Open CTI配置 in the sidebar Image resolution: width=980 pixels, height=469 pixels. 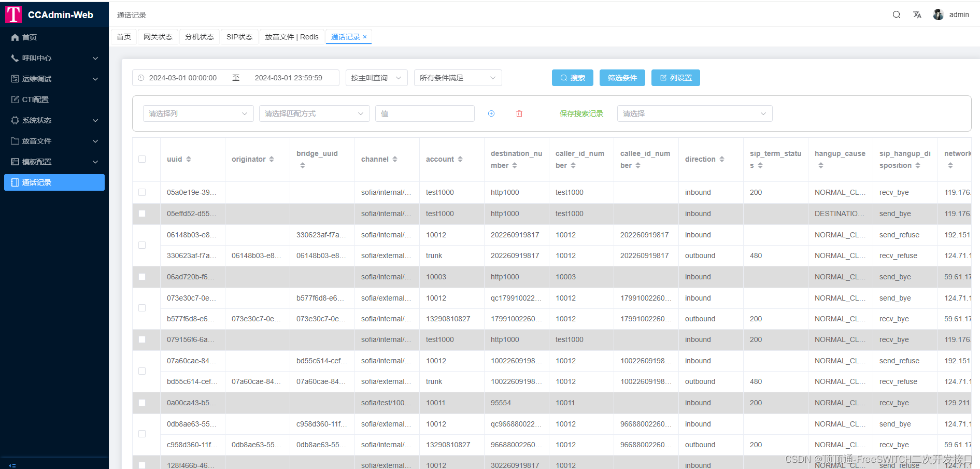[x=54, y=100]
